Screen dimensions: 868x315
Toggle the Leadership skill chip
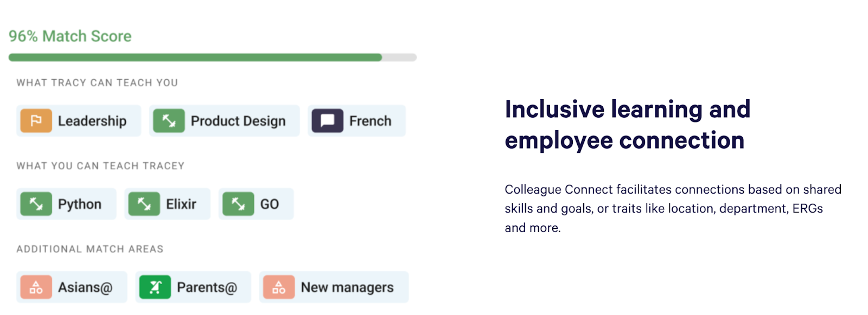(78, 121)
